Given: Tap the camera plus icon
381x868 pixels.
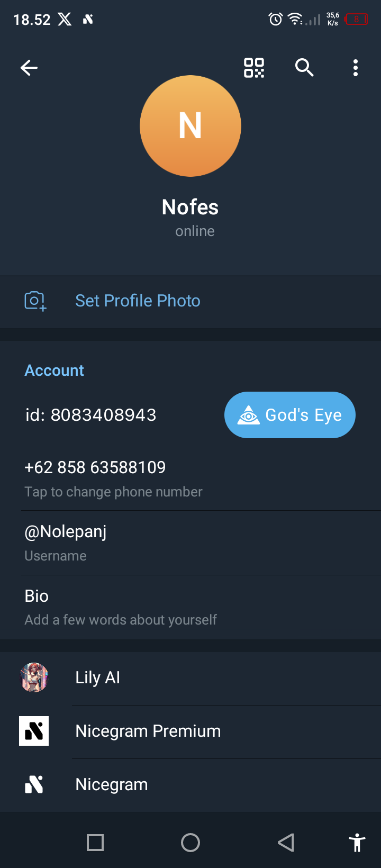Looking at the screenshot, I should pos(35,301).
